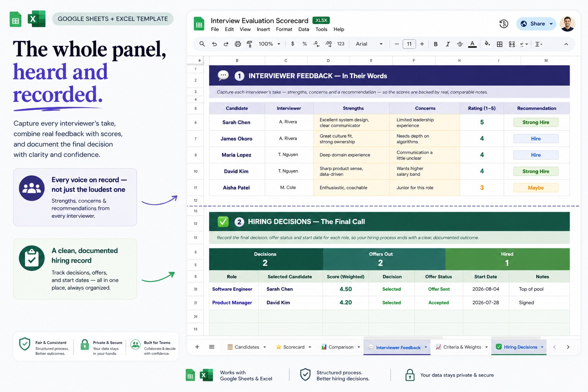The width and height of the screenshot is (588, 392).
Task: Open the zoom 100% dropdown
Action: (x=269, y=44)
